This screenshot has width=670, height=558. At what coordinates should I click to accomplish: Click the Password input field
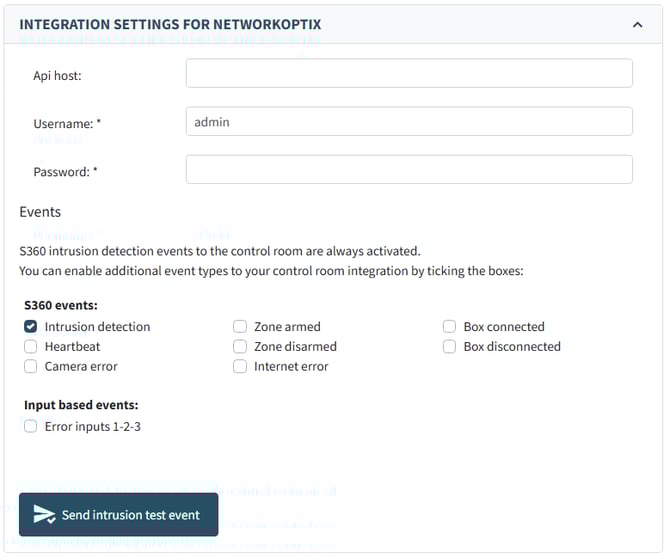[x=409, y=170]
